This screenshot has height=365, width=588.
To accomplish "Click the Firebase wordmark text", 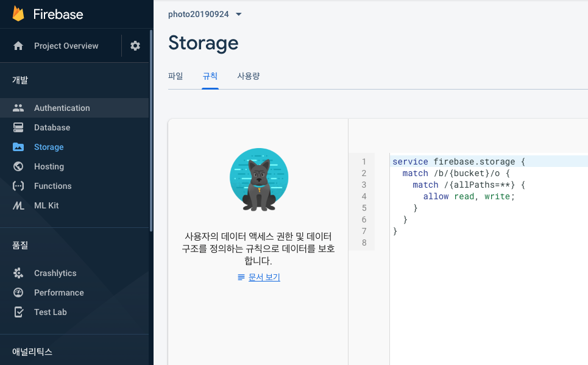I will 58,14.
